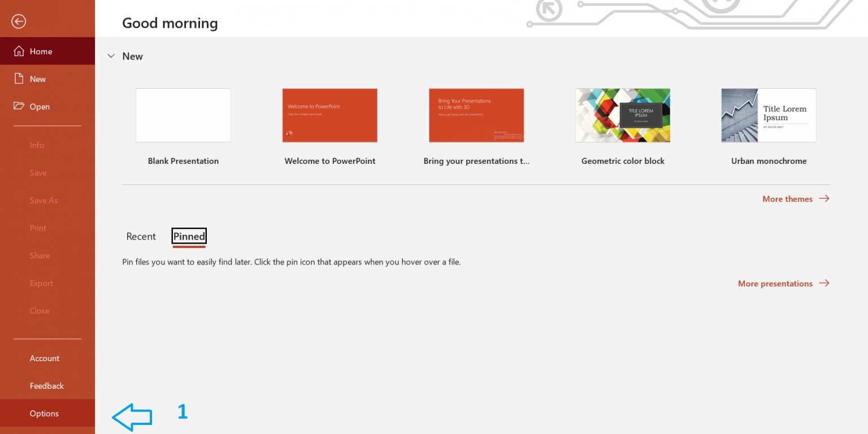Image resolution: width=868 pixels, height=434 pixels.
Task: Open the Bring your presentations 3D template
Action: [x=476, y=115]
